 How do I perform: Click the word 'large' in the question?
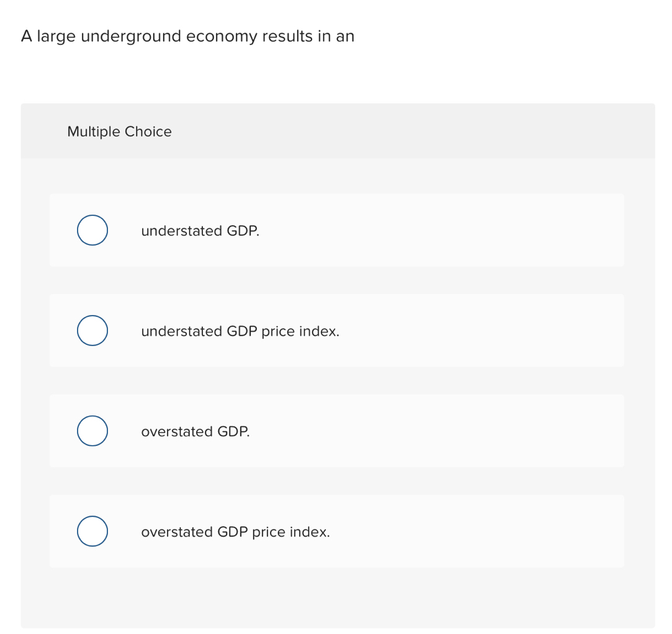point(56,37)
